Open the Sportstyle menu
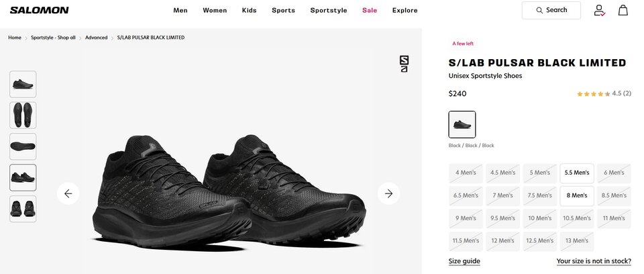The width and height of the screenshot is (644, 274). pos(329,10)
